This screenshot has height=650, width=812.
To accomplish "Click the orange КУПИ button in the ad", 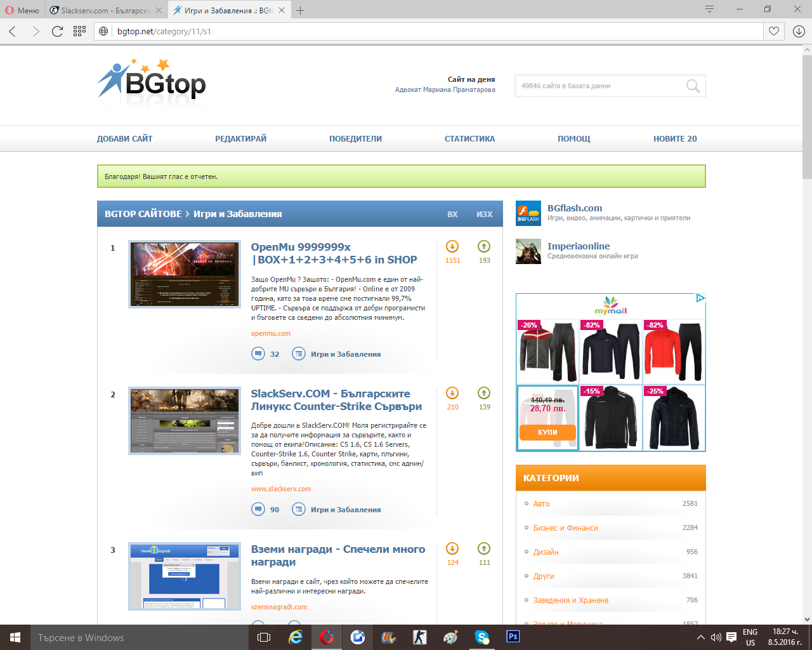I will click(547, 432).
